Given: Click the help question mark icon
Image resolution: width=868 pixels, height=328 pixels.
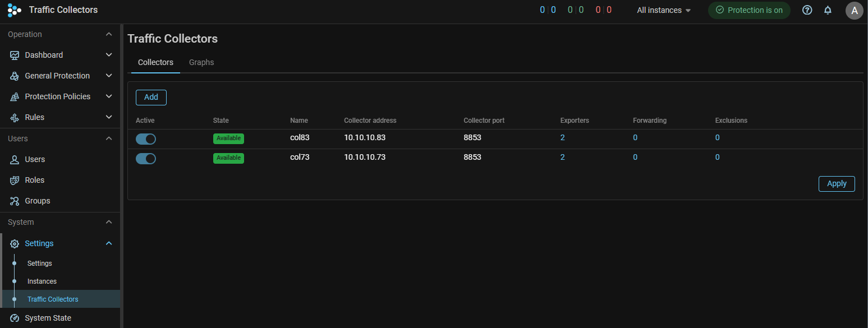Looking at the screenshot, I should click(807, 10).
